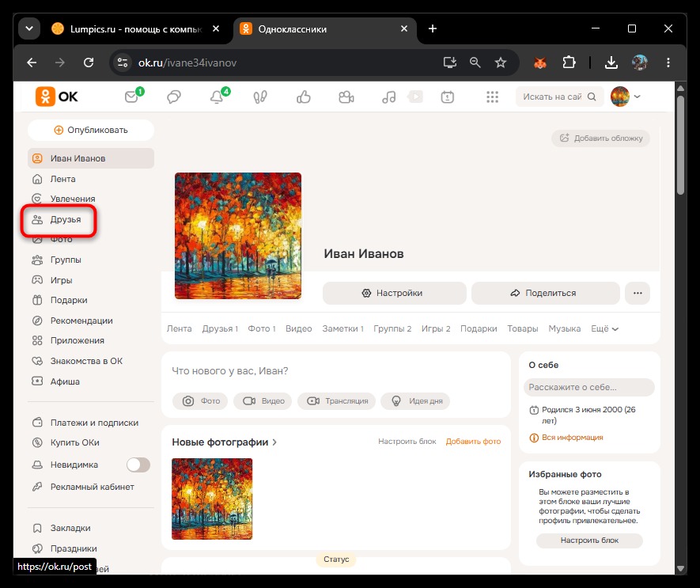The width and height of the screenshot is (700, 588).
Task: Open the Музыка profile tab
Action: [564, 329]
